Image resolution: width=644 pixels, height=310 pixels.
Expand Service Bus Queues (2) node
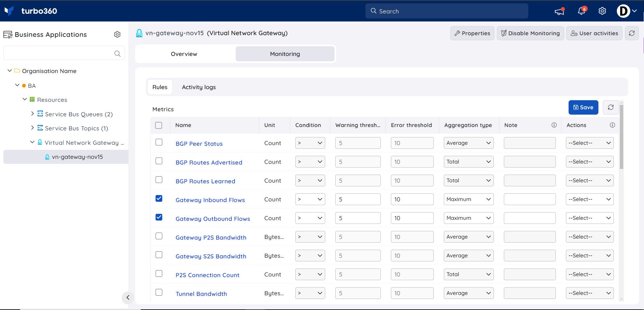coord(33,114)
